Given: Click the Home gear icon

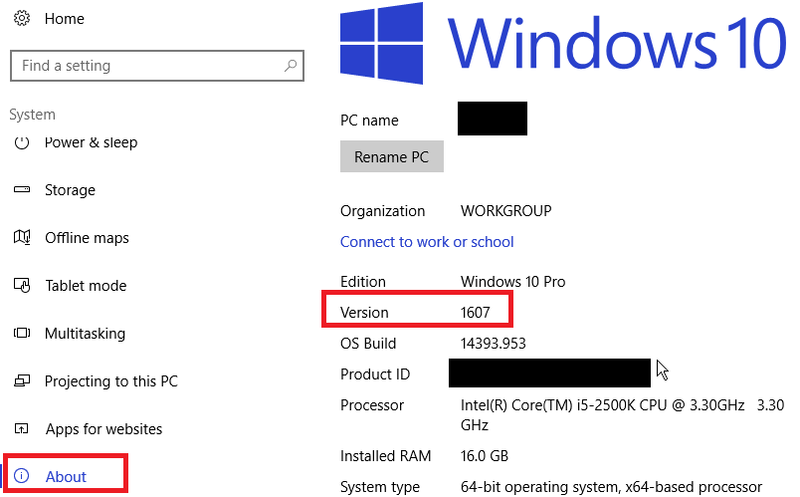Looking at the screenshot, I should 21,19.
